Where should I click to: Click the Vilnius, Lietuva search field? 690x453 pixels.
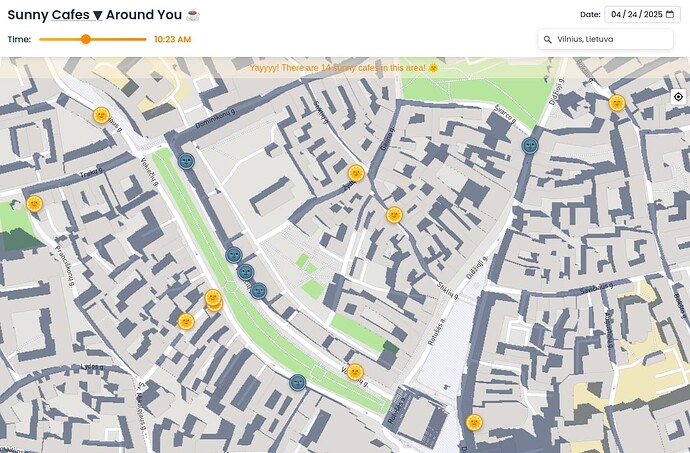tap(606, 39)
